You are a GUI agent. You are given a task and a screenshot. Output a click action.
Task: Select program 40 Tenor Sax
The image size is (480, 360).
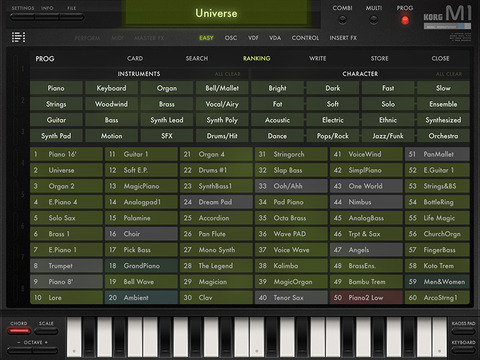click(291, 298)
